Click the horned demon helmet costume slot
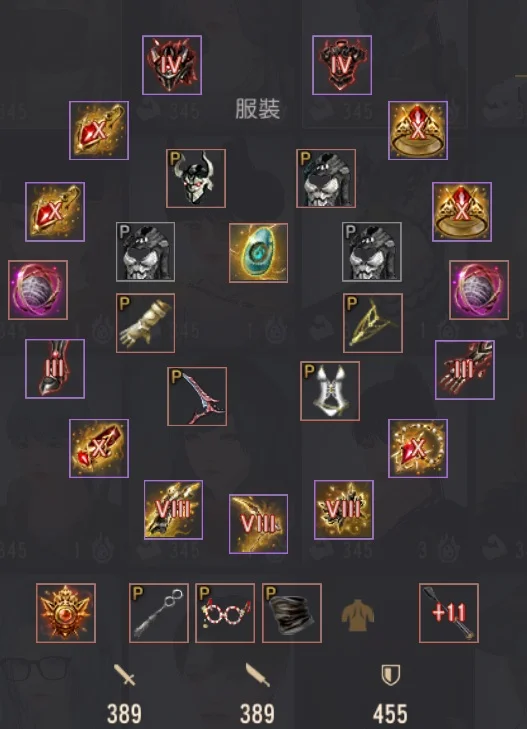The image size is (527, 729). point(196,179)
